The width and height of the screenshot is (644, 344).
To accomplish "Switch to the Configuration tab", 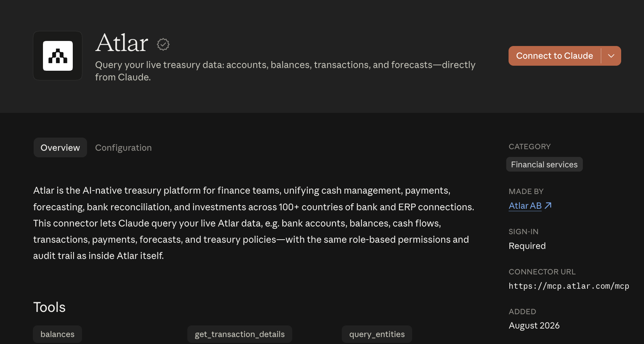I will (123, 148).
